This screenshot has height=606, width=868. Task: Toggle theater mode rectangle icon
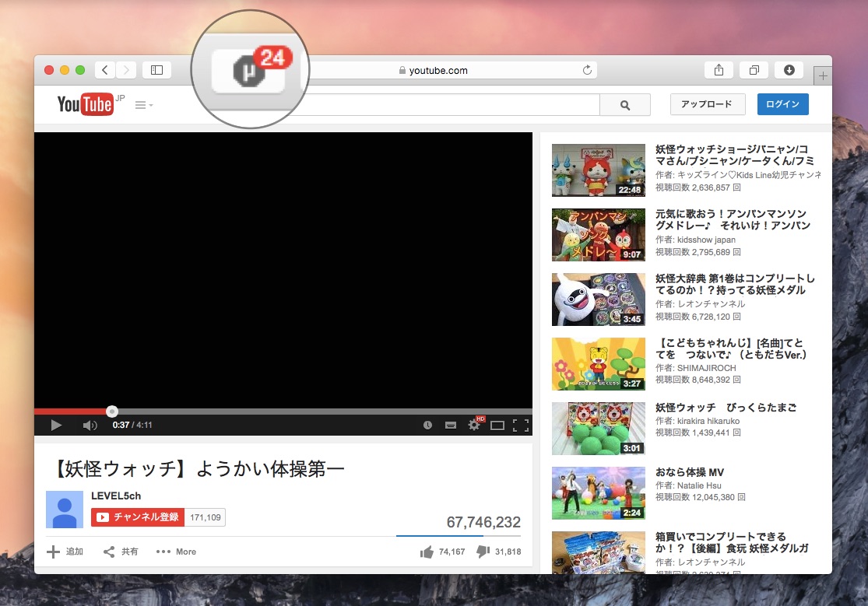pyautogui.click(x=497, y=425)
